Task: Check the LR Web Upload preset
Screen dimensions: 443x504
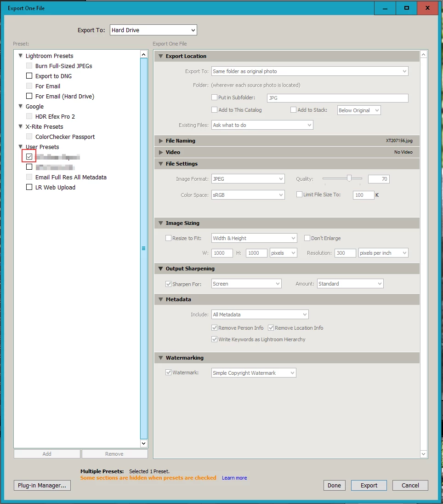Action: pos(29,187)
